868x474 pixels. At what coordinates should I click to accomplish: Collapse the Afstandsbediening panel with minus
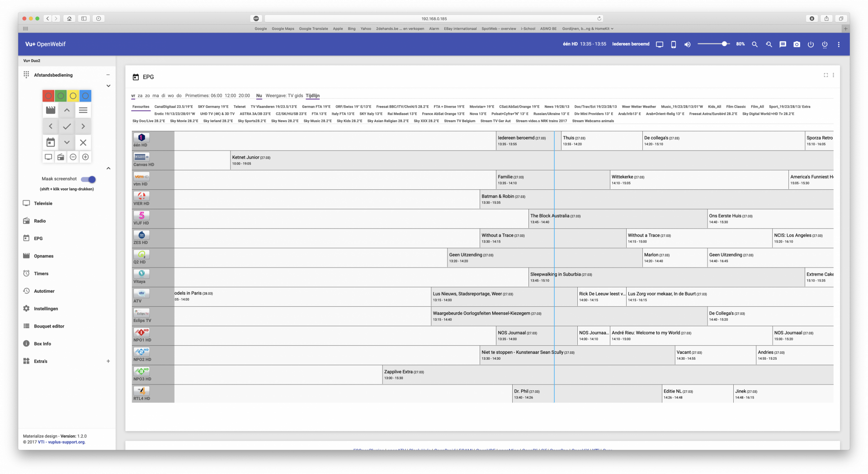click(108, 75)
